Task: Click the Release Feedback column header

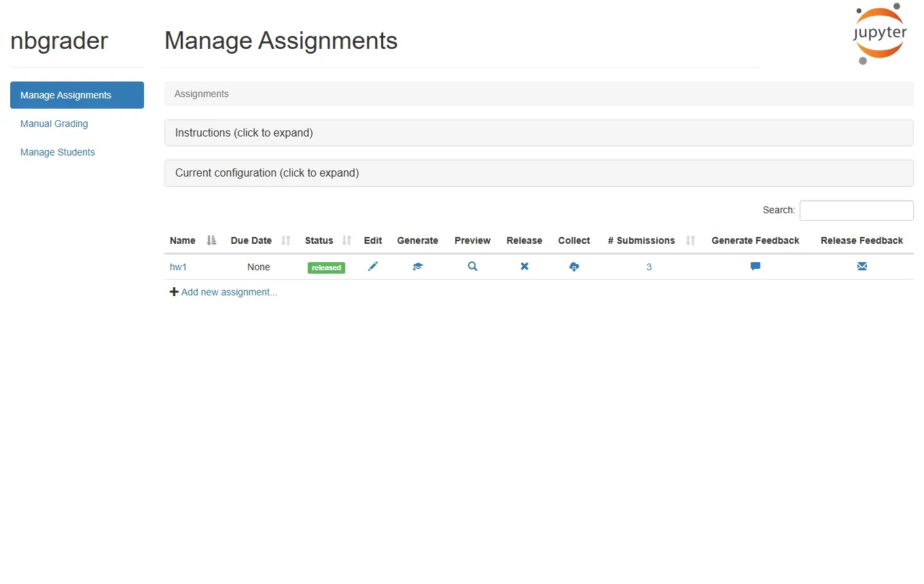Action: click(x=862, y=240)
